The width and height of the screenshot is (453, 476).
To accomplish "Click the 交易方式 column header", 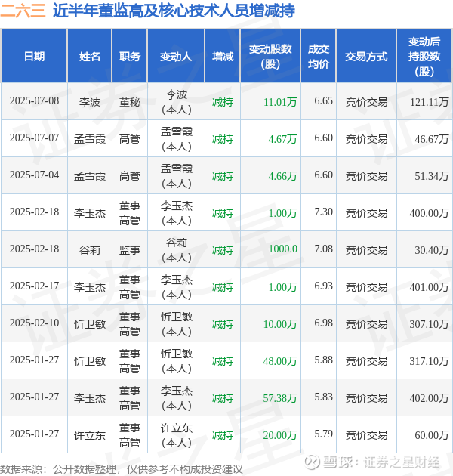I will pyautogui.click(x=366, y=56).
